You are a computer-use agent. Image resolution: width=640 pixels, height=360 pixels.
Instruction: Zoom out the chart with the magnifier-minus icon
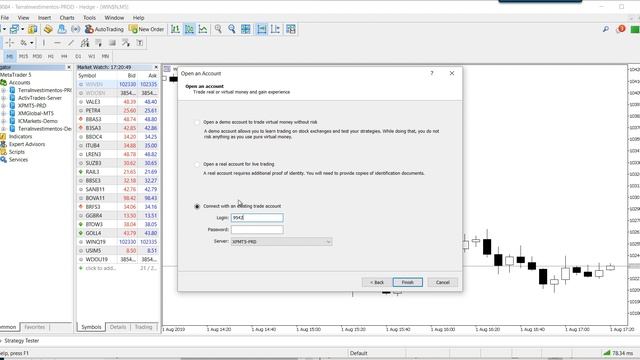pyautogui.click(x=232, y=29)
